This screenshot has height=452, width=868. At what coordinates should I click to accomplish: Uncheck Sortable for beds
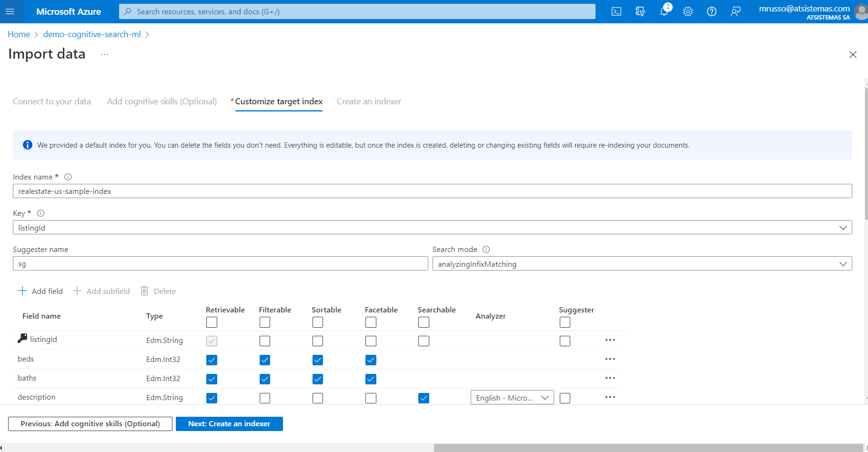318,360
